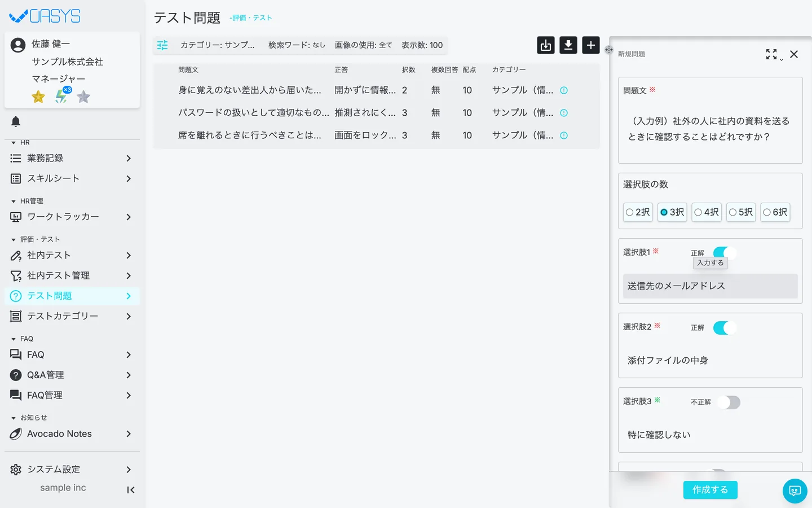Open Avocado Notes in sidebar
The height and width of the screenshot is (508, 812).
tap(72, 433)
